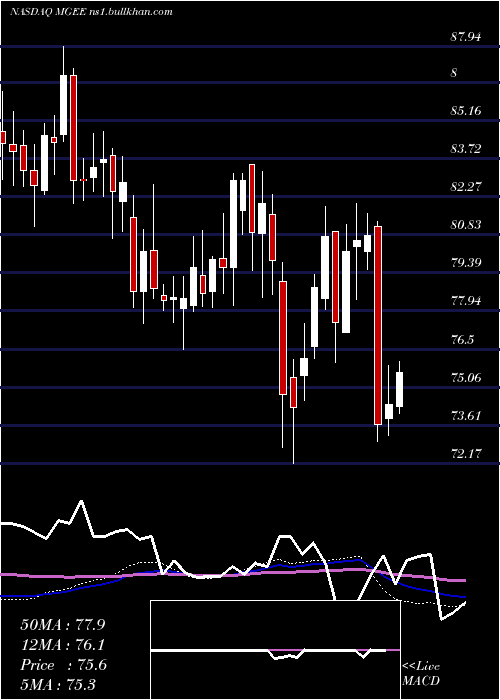Click the 73.61 price axis label
Viewport: 500px width, 700px height.
tap(466, 416)
